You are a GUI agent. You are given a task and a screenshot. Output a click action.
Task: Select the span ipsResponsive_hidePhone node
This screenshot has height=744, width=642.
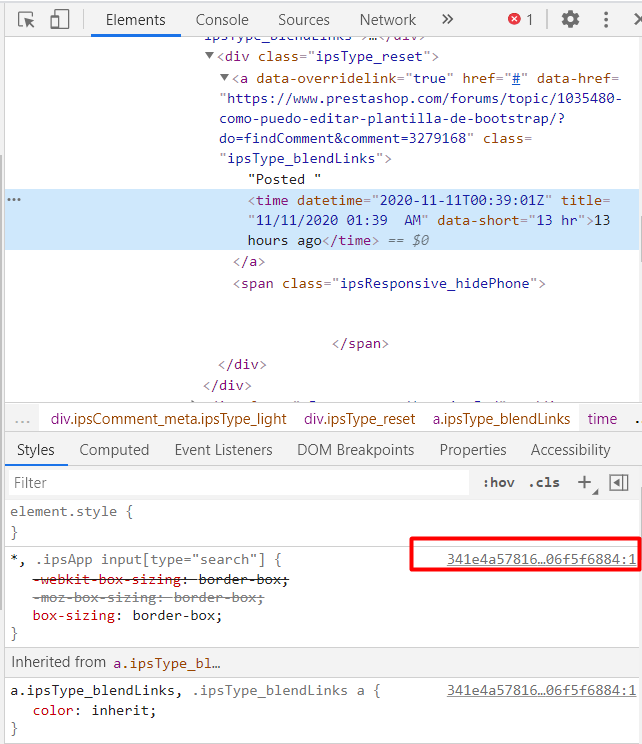(389, 284)
